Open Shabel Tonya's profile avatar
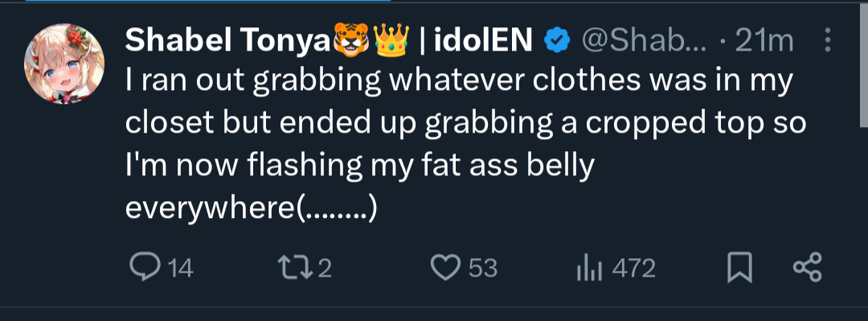Viewport: 868px width, 321px height. [x=64, y=64]
